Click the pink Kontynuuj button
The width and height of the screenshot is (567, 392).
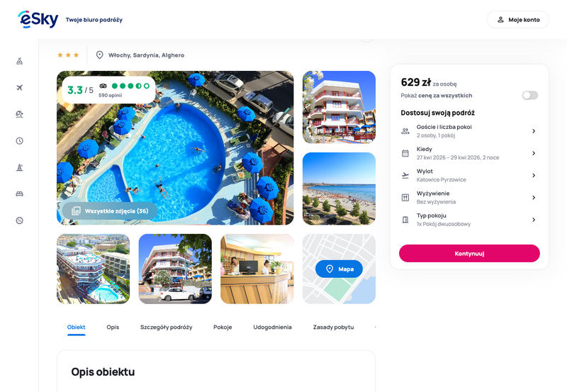click(x=469, y=254)
